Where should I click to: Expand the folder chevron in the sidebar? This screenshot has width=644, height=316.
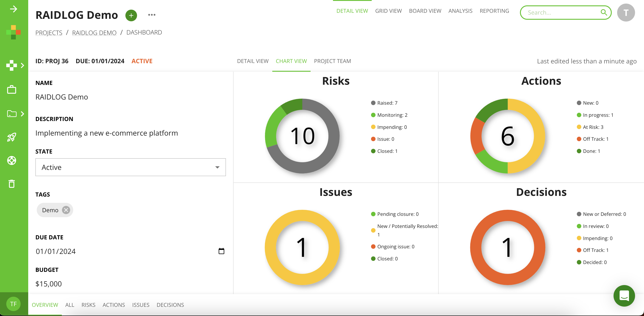(x=23, y=114)
